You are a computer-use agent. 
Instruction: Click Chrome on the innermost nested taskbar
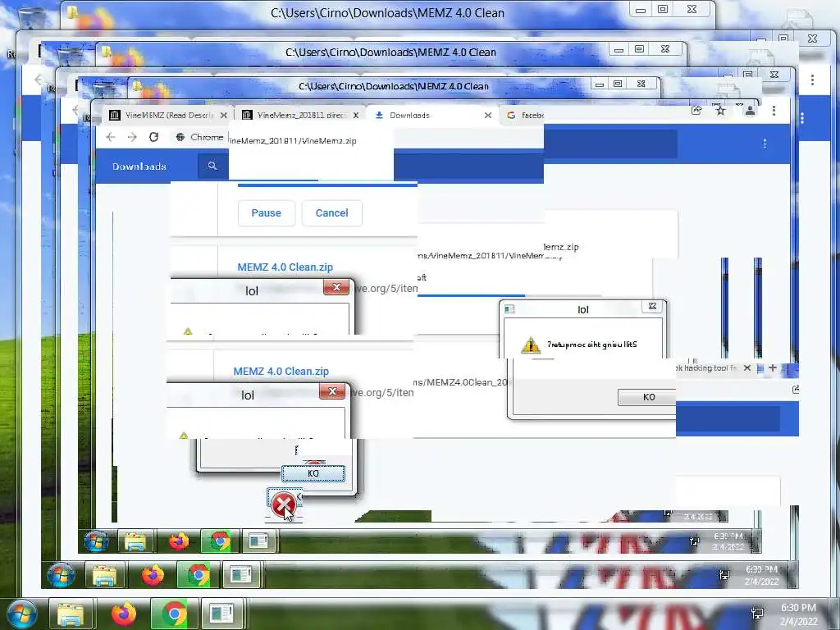pyautogui.click(x=220, y=541)
